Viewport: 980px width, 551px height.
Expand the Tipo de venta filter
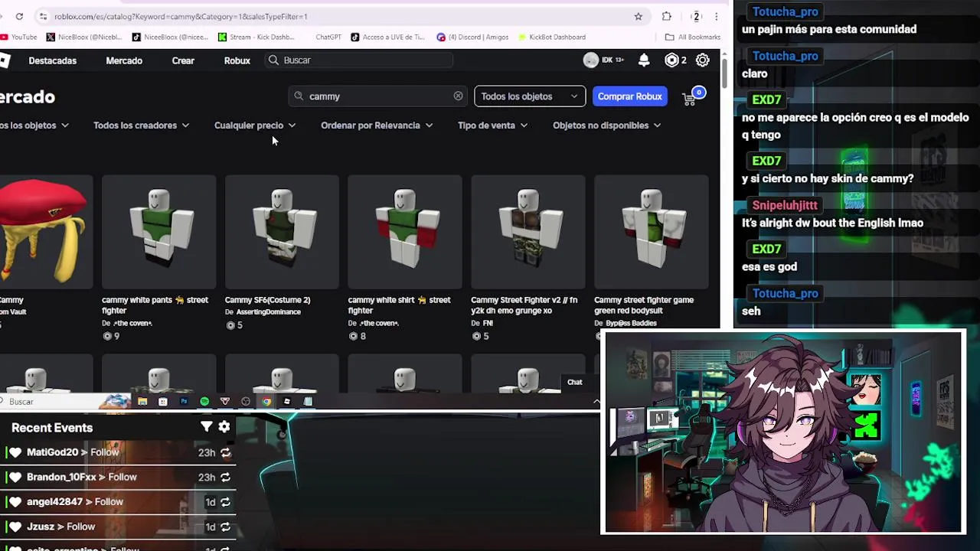492,126
